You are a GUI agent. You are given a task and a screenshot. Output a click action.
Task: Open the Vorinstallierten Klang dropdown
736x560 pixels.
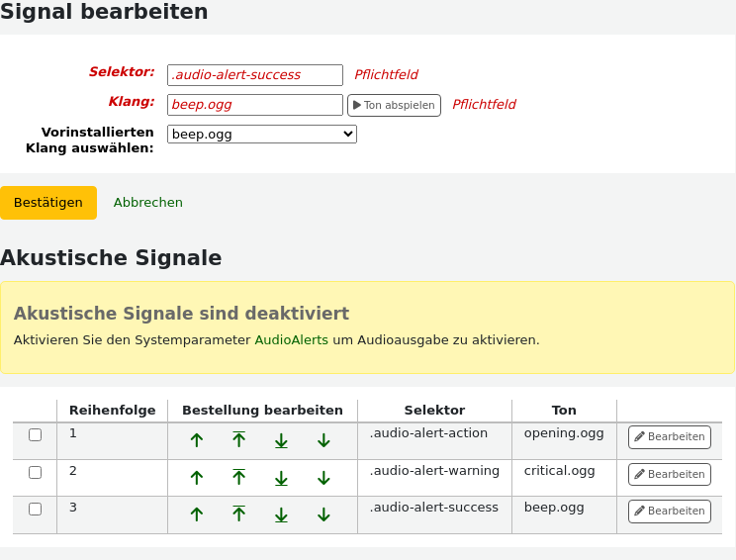click(261, 134)
